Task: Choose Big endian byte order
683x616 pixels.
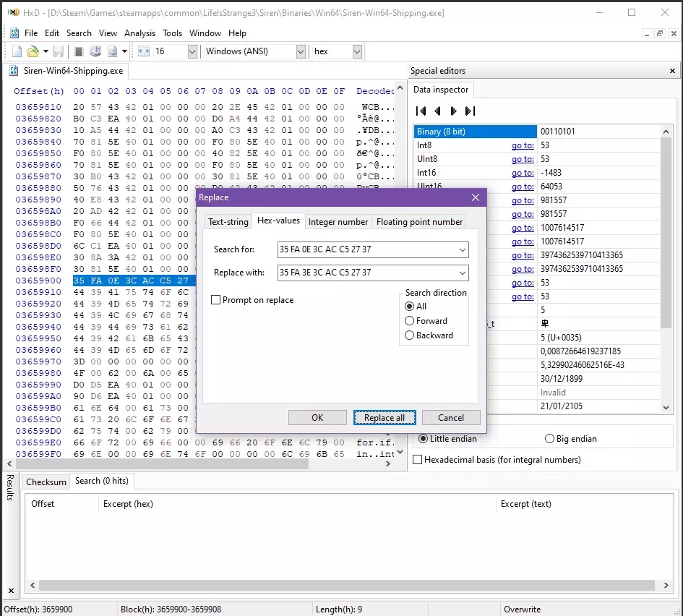Action: pyautogui.click(x=549, y=439)
